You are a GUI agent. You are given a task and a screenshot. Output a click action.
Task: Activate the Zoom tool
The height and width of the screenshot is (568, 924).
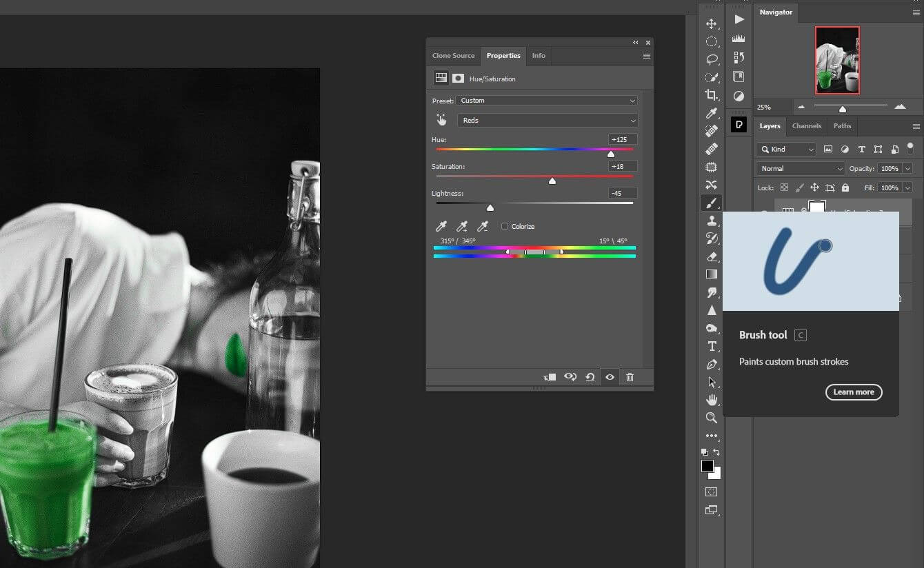712,418
